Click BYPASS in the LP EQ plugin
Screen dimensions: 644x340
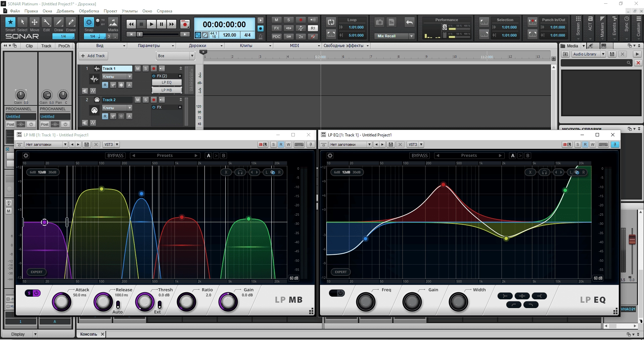420,156
